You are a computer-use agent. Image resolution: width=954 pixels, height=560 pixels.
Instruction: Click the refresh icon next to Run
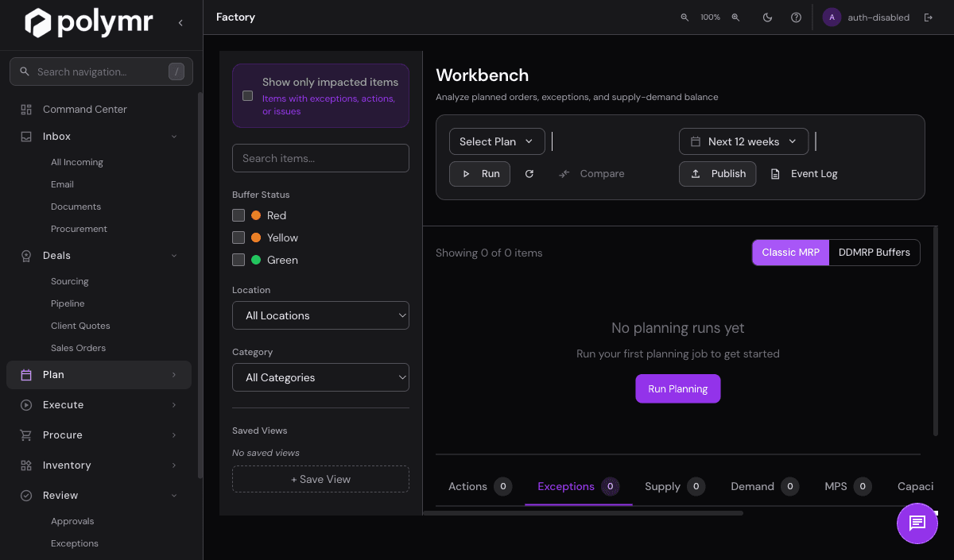pyautogui.click(x=529, y=174)
